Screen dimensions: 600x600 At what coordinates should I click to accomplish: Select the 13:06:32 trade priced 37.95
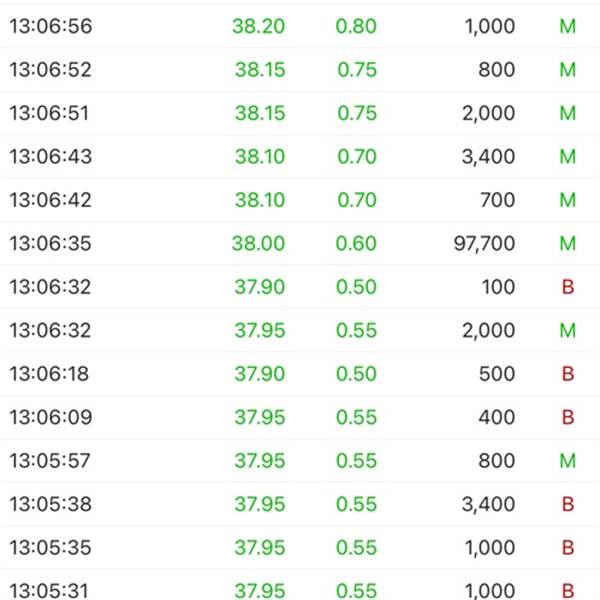(300, 330)
